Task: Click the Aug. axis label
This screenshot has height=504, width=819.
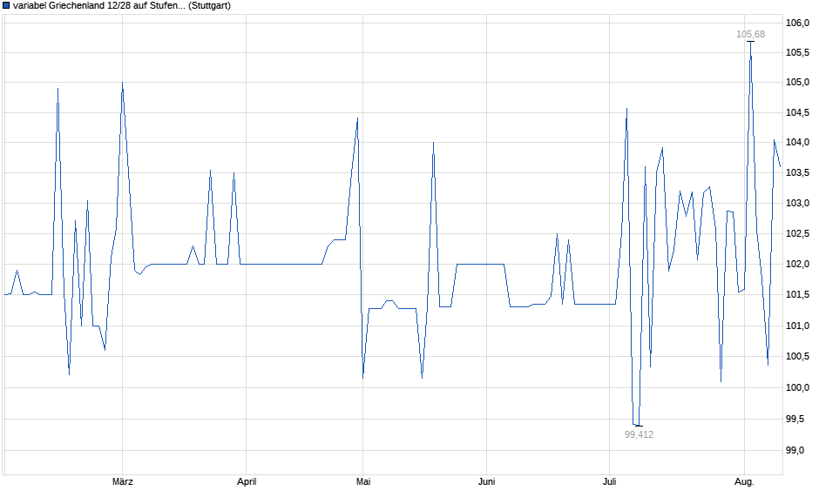Action: click(x=744, y=481)
